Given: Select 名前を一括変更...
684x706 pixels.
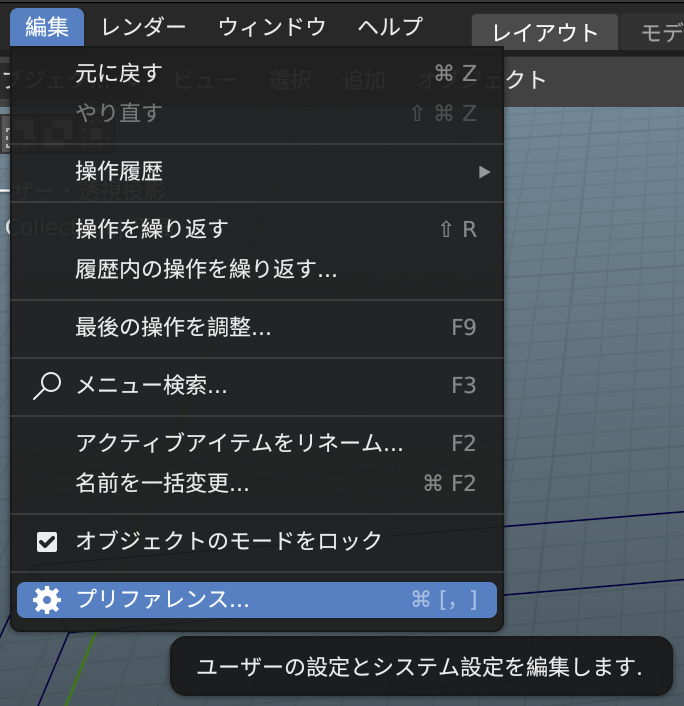Looking at the screenshot, I should 257,484.
